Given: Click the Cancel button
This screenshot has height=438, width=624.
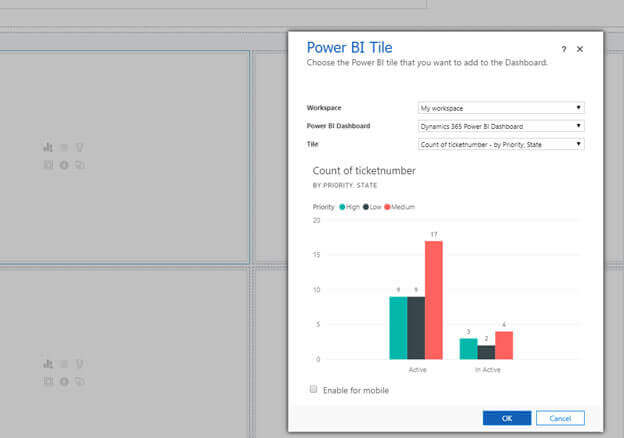Looking at the screenshot, I should click(560, 418).
